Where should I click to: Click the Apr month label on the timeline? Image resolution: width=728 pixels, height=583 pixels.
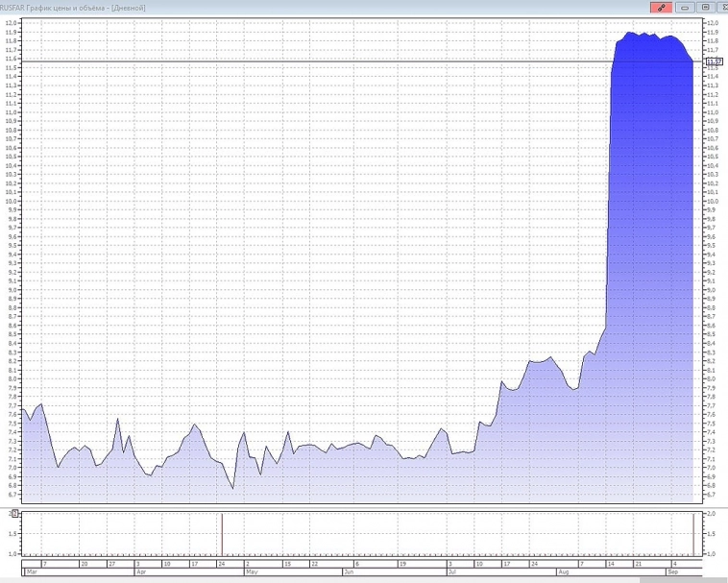point(141,572)
